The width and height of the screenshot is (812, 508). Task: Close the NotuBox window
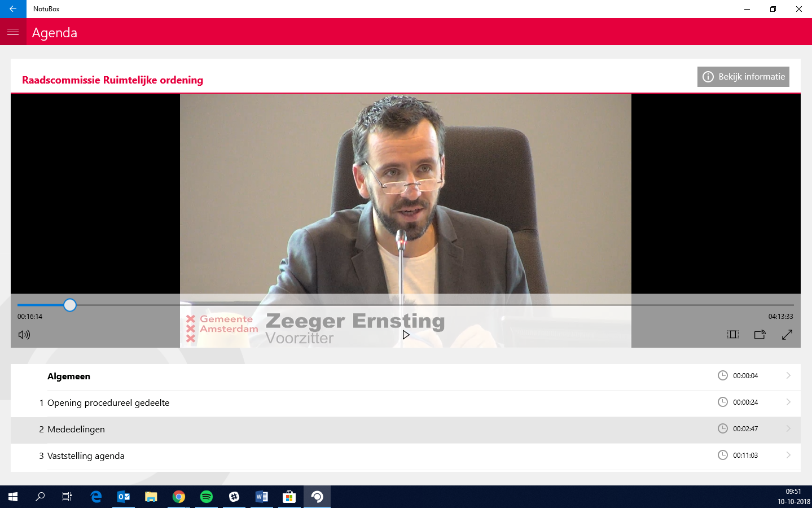[799, 9]
